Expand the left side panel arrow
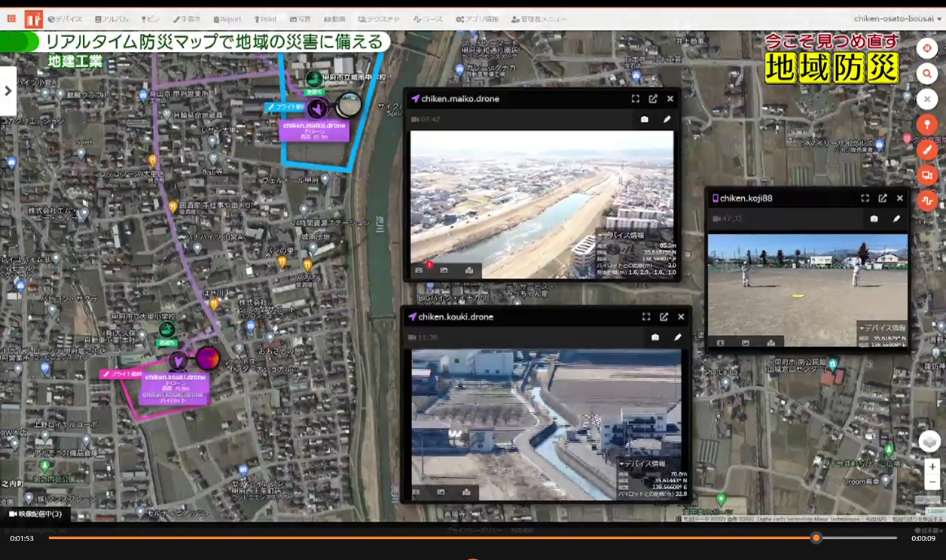 pos(8,91)
